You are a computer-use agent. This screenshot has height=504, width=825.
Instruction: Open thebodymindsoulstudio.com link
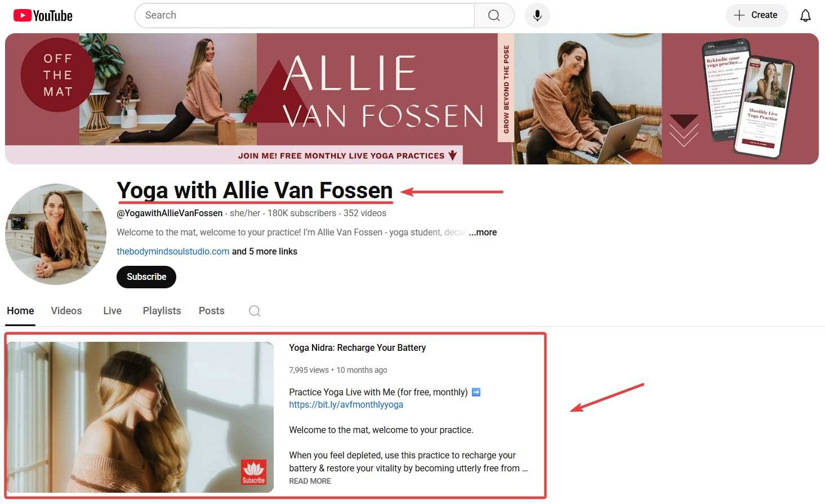coord(173,251)
